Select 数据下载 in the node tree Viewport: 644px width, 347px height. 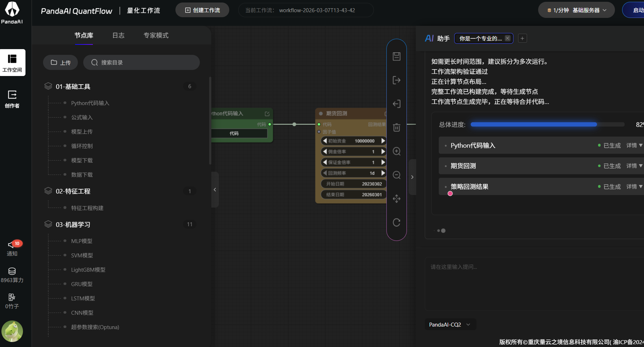[x=82, y=175]
